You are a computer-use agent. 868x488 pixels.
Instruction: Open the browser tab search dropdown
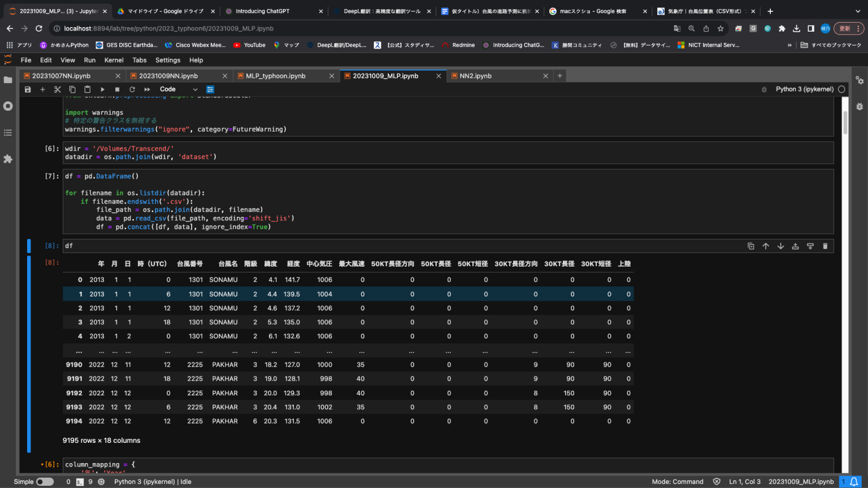point(858,11)
